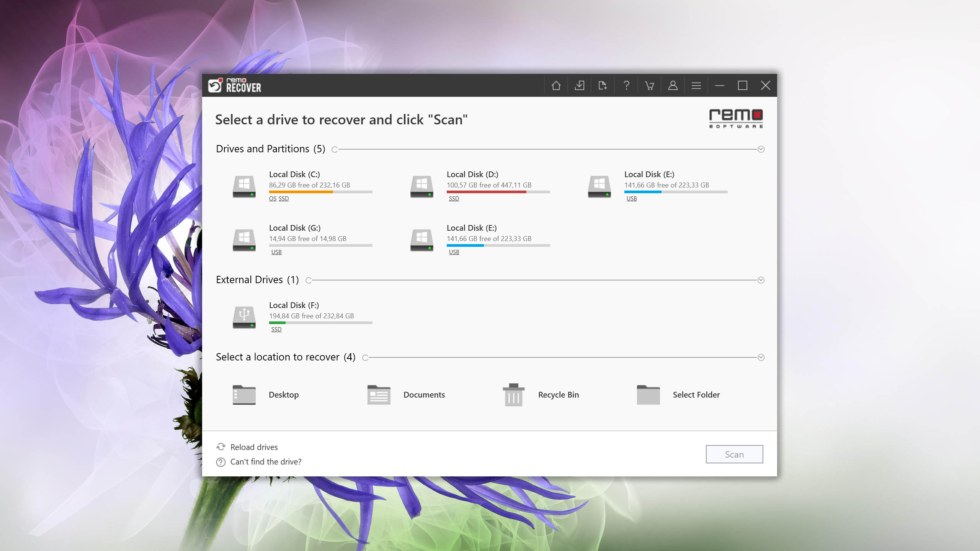Click the open recovery session file icon
980x551 pixels.
[x=603, y=85]
